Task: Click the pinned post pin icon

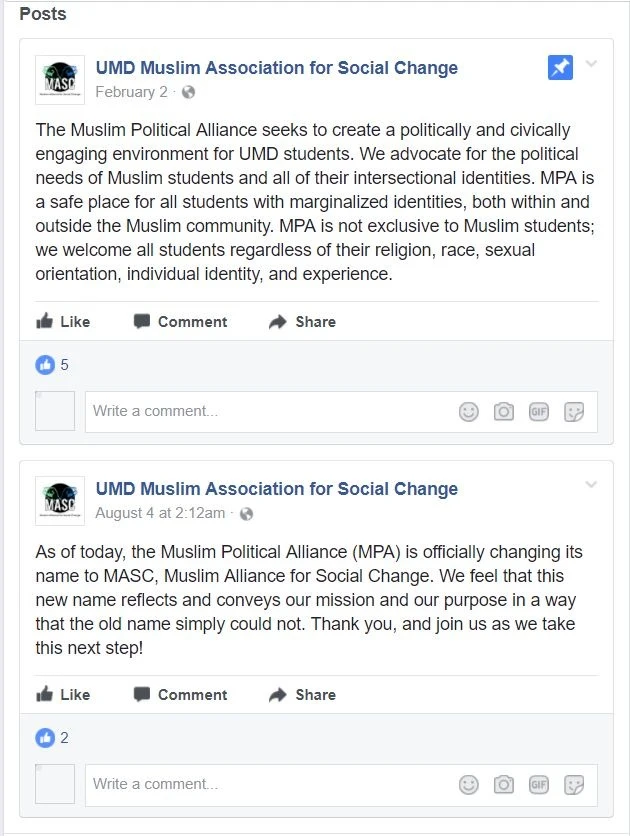Action: [x=560, y=68]
